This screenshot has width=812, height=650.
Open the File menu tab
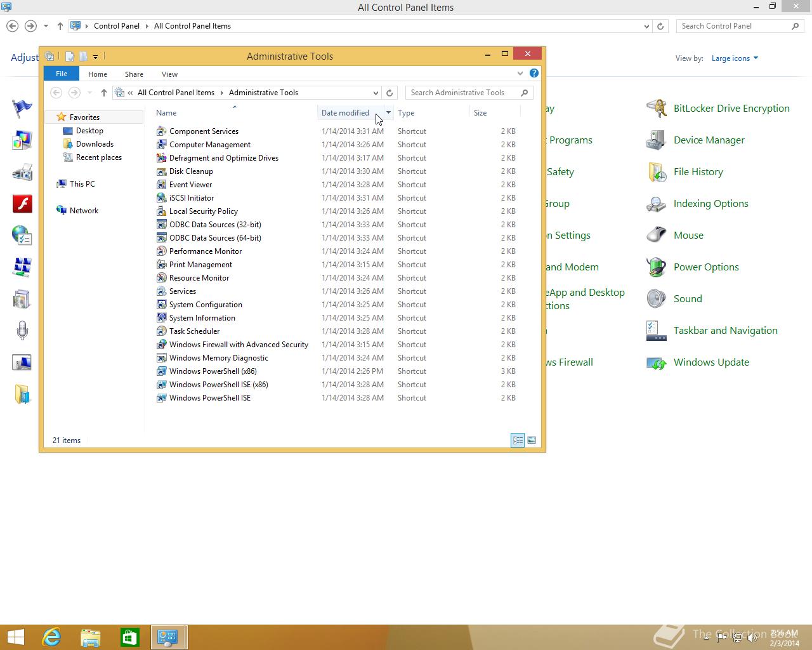tap(62, 74)
